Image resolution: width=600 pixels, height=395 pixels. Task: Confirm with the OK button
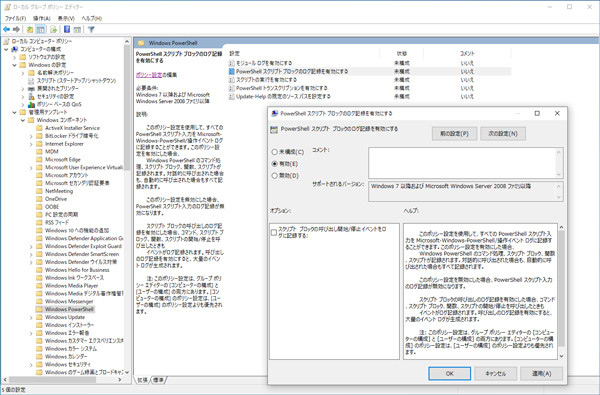(x=450, y=374)
